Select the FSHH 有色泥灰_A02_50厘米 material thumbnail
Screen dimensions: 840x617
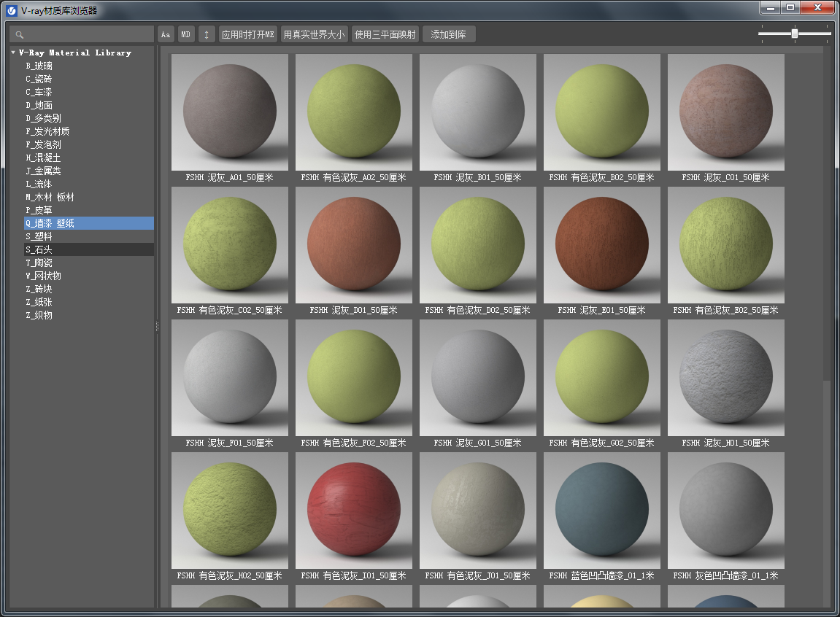click(353, 112)
